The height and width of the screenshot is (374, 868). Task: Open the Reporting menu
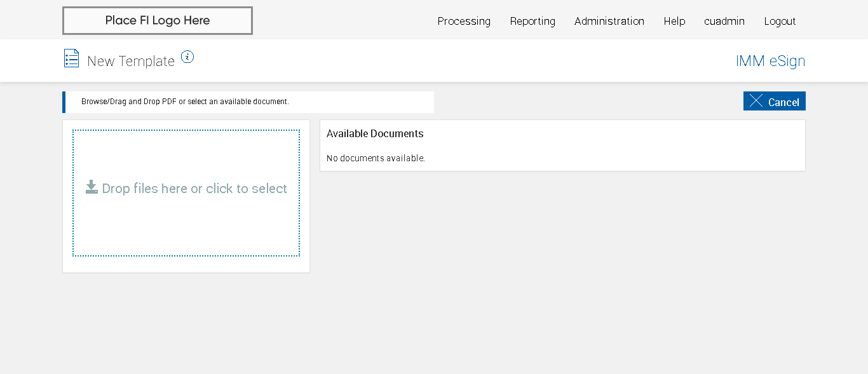[532, 21]
